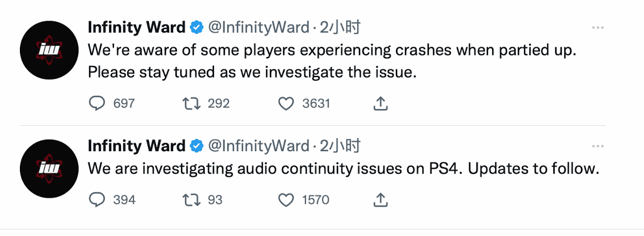Retweet the PS4 audio continuity issues tweet
This screenshot has width=644, height=236.
191,200
